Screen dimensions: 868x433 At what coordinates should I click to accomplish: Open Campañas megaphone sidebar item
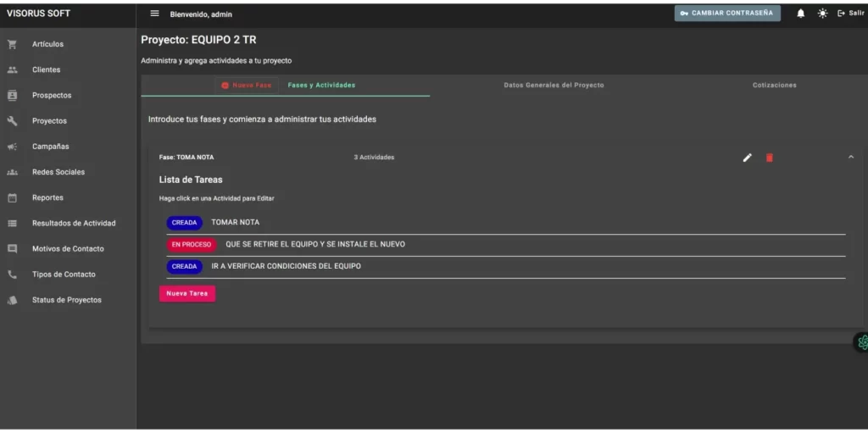tap(50, 147)
